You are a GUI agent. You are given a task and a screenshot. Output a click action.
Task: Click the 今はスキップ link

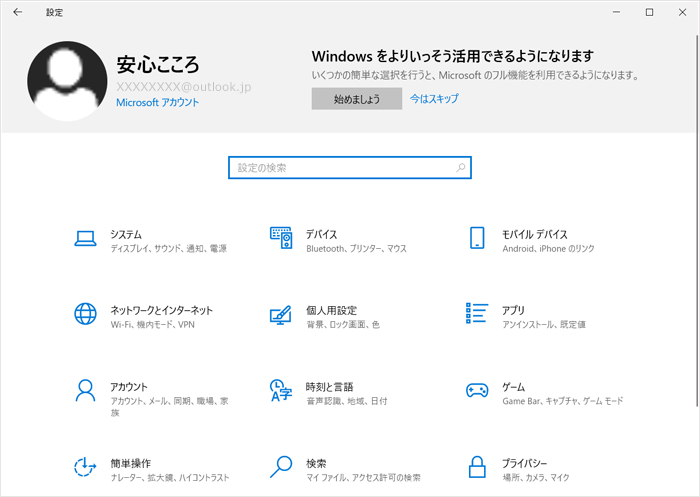click(434, 99)
